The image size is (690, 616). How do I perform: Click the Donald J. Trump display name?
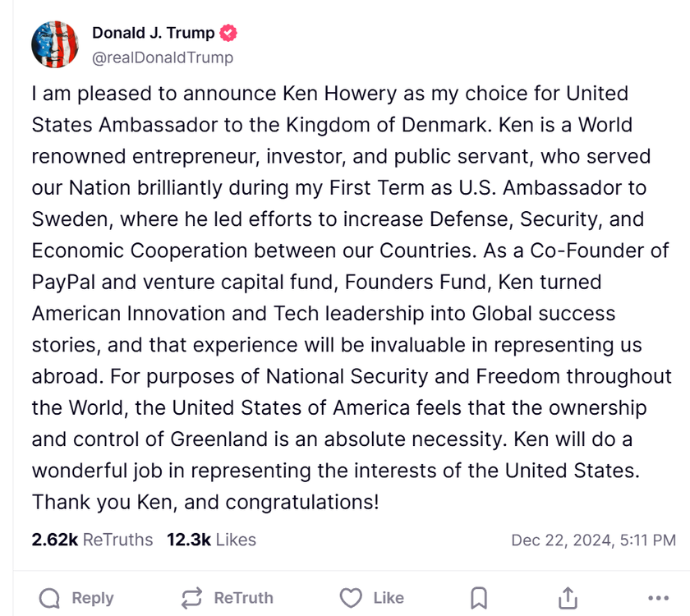click(x=154, y=34)
